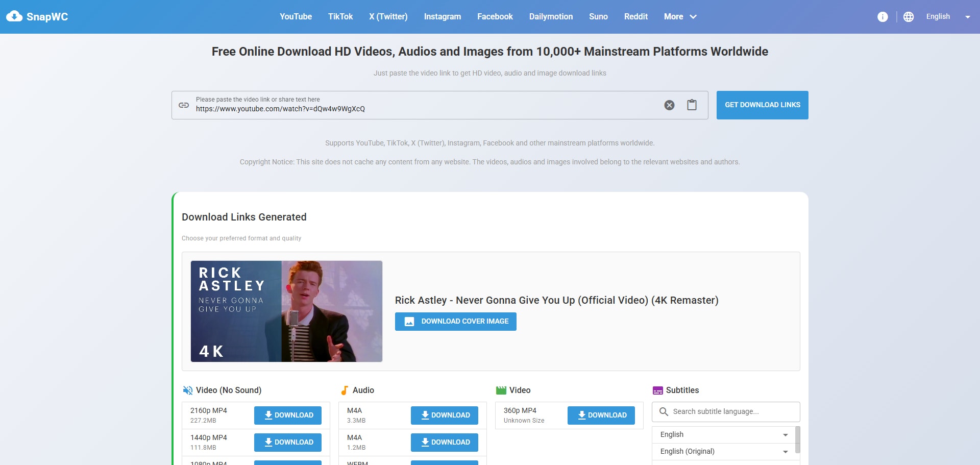The width and height of the screenshot is (980, 465).
Task: Click the '111.8MB' file size text
Action: 203,448
